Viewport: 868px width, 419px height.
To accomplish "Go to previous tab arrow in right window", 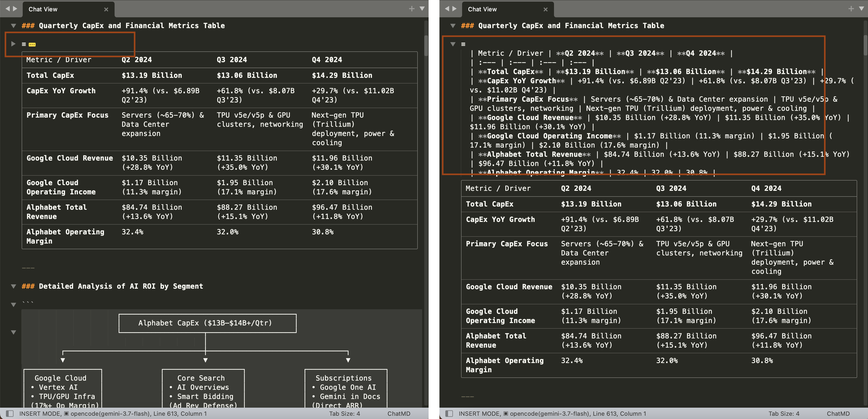I will coord(447,9).
